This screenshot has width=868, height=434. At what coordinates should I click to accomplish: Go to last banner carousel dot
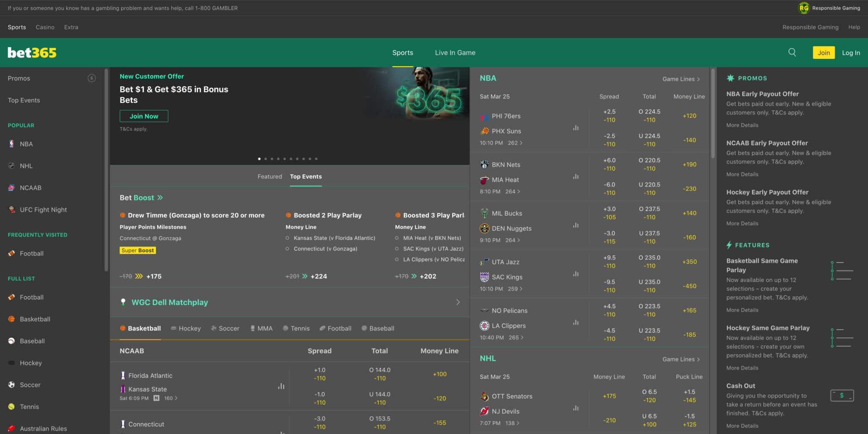[x=316, y=159]
